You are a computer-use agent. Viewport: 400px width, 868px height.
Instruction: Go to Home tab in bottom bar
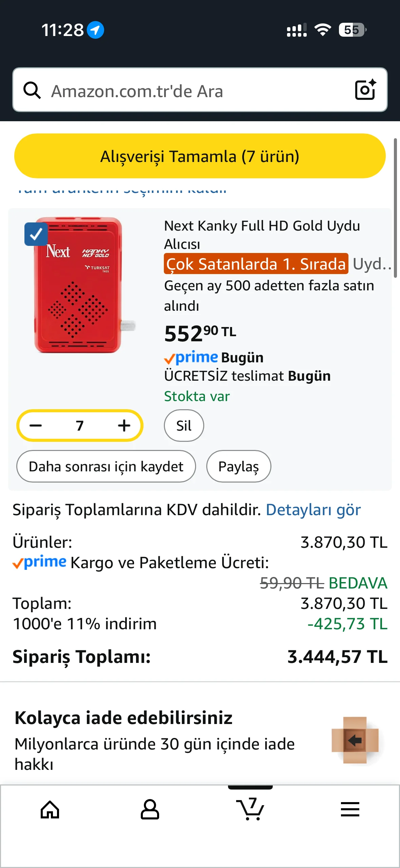click(x=50, y=810)
